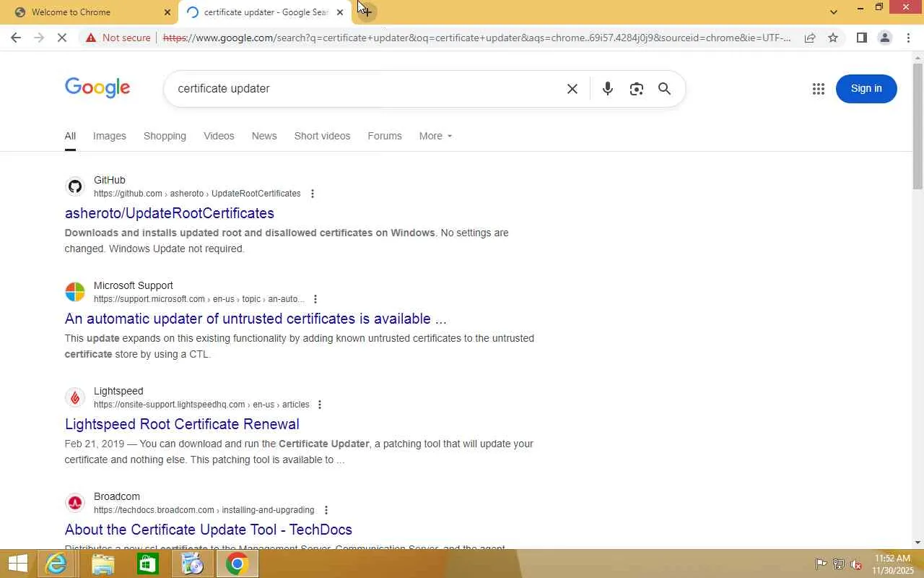
Task: Open the Chrome profile icon
Action: [884, 38]
